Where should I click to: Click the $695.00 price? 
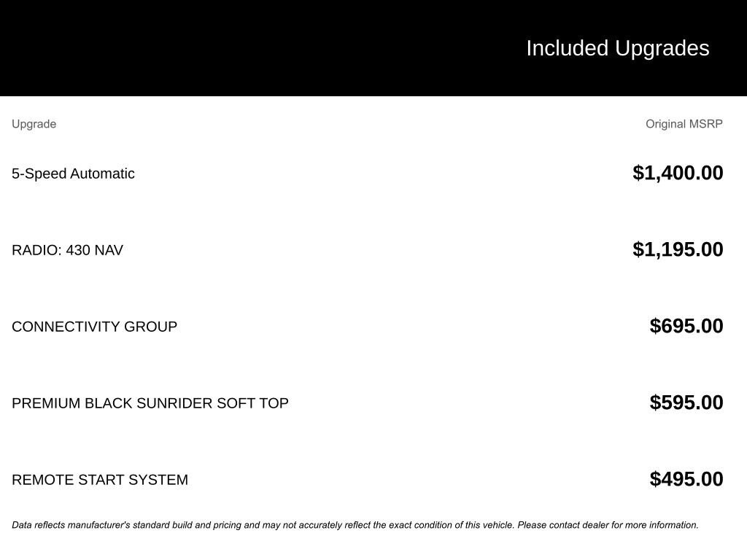686,326
